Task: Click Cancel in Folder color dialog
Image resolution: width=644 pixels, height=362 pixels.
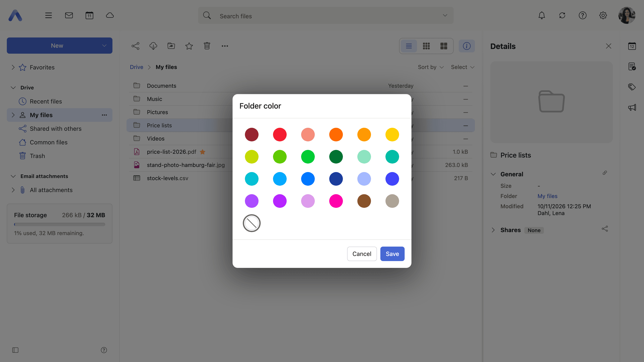Action: pos(362,254)
